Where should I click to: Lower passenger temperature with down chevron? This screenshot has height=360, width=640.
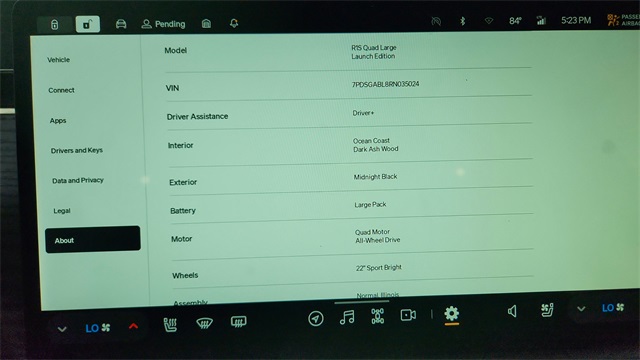tap(581, 309)
